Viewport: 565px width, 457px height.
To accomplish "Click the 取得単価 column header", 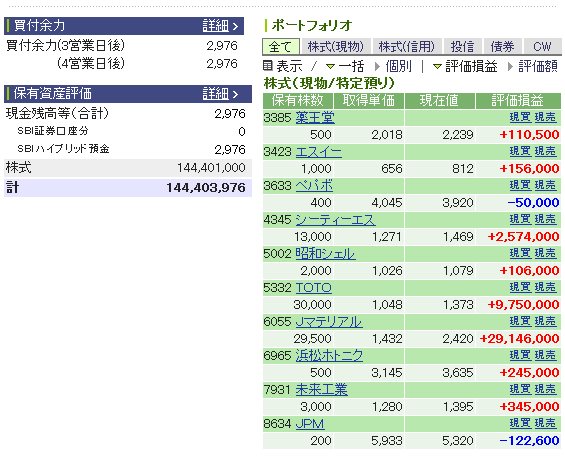I will (369, 101).
